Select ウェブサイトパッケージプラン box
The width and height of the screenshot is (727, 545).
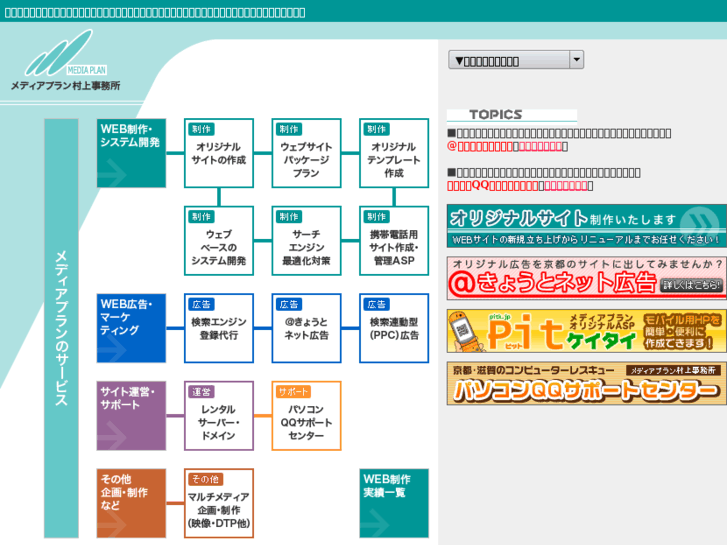(x=306, y=153)
